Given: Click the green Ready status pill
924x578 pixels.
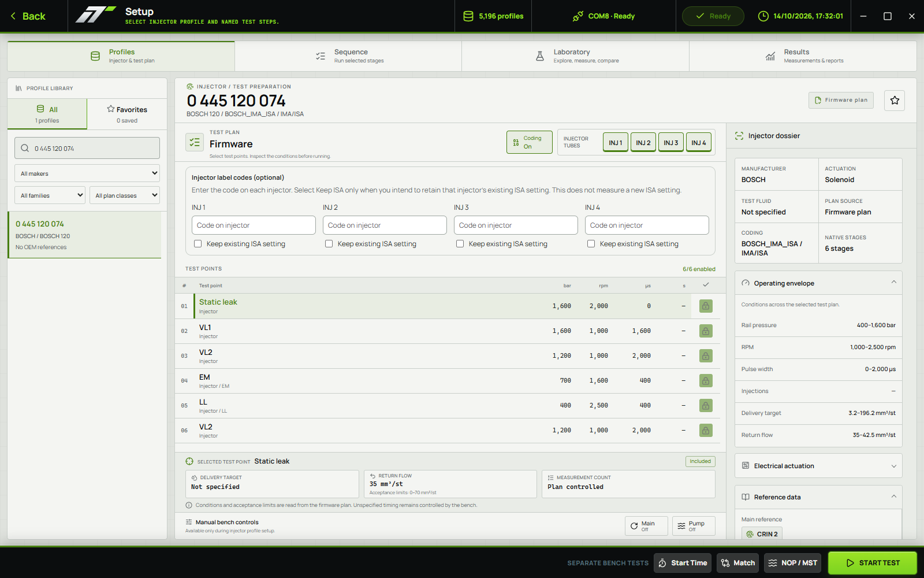Looking at the screenshot, I should click(x=713, y=16).
